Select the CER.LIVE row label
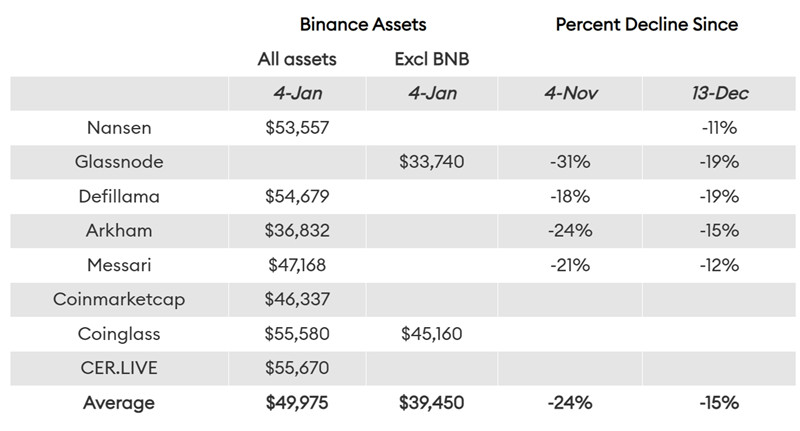Image resolution: width=800 pixels, height=431 pixels. point(120,368)
